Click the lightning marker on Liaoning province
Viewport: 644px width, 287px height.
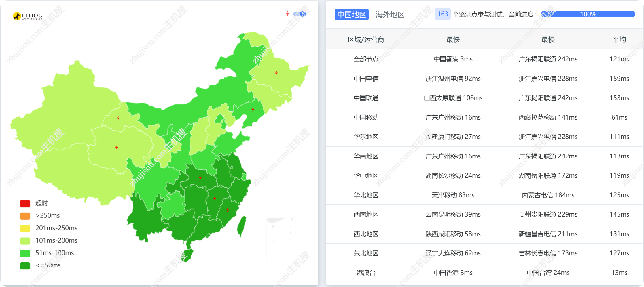pyautogui.click(x=253, y=109)
